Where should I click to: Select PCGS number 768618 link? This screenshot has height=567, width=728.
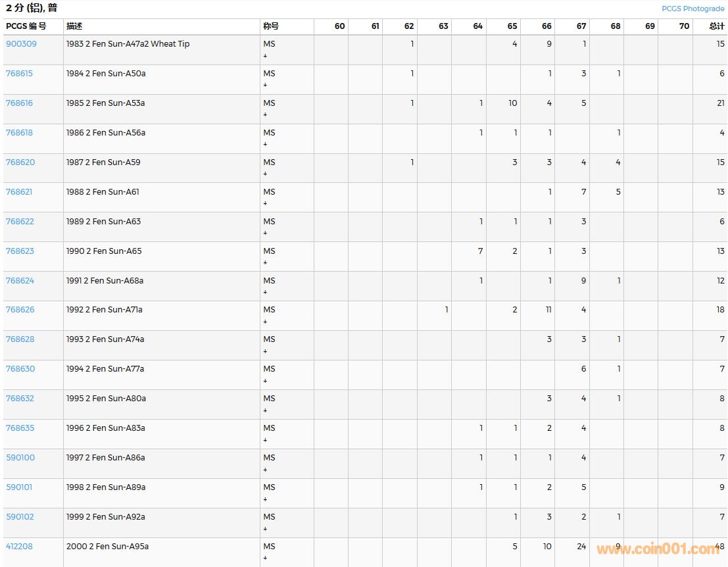[19, 133]
